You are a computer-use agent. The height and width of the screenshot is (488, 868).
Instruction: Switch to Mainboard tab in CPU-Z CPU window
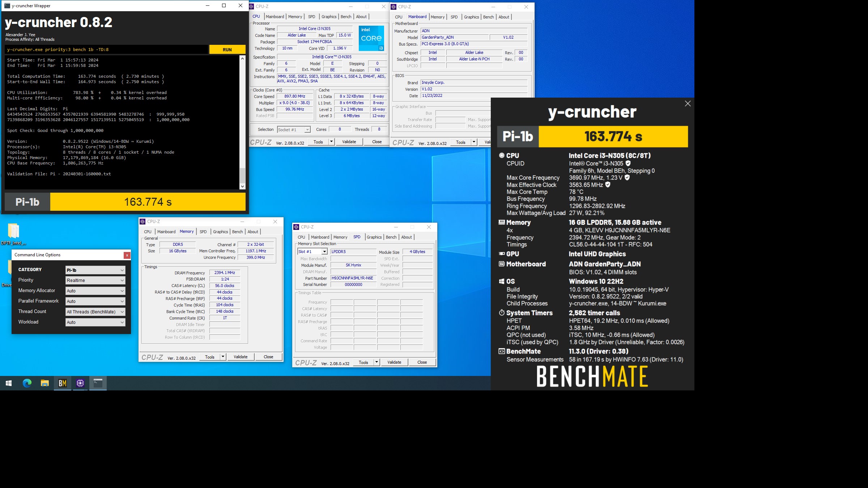275,17
